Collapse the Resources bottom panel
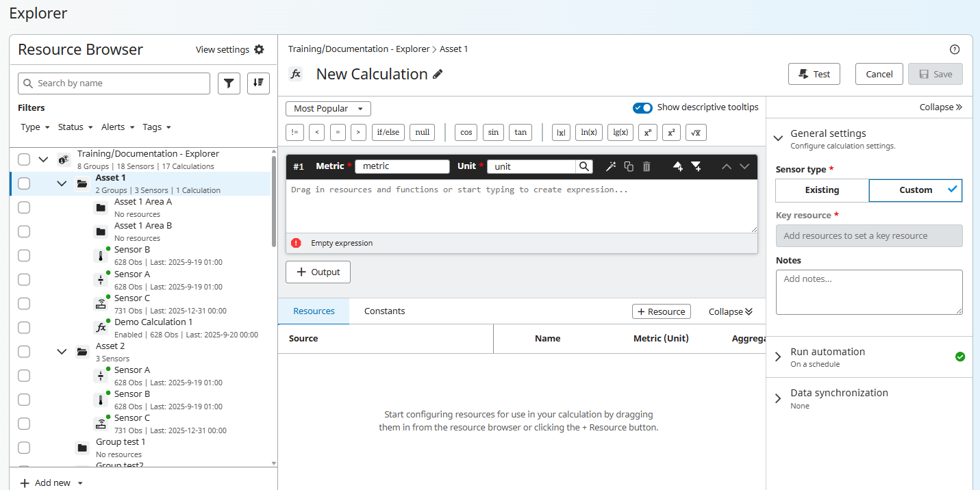The width and height of the screenshot is (980, 490). click(x=731, y=311)
